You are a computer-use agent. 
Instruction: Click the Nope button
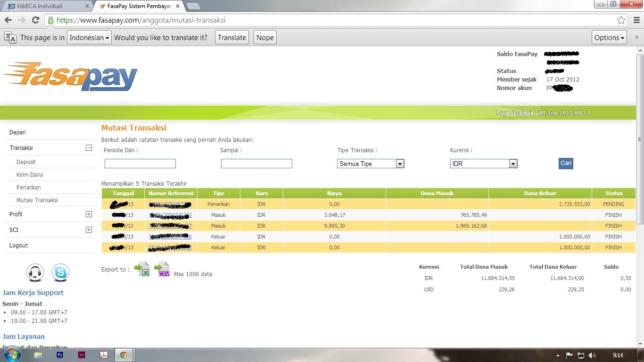[x=265, y=38]
